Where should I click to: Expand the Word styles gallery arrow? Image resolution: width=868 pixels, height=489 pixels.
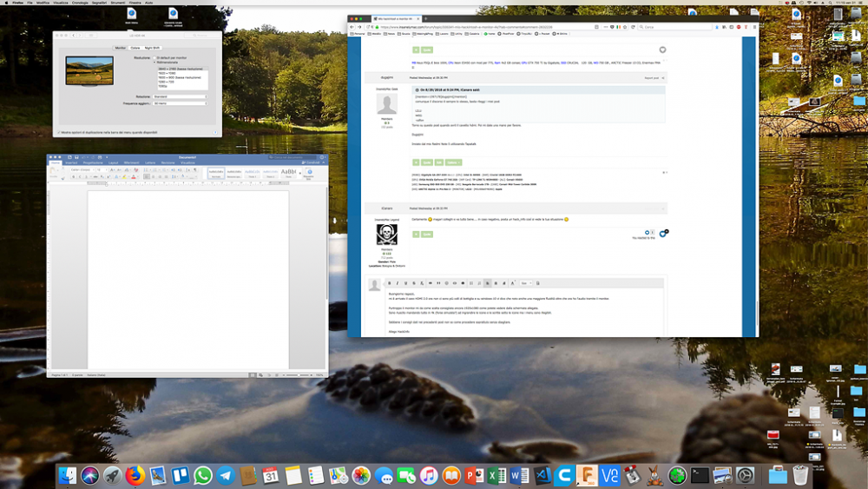click(x=300, y=174)
